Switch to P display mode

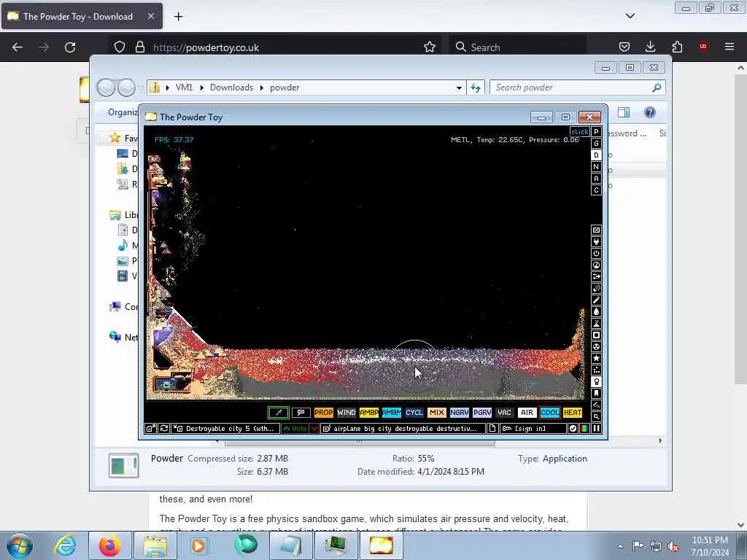pyautogui.click(x=596, y=132)
